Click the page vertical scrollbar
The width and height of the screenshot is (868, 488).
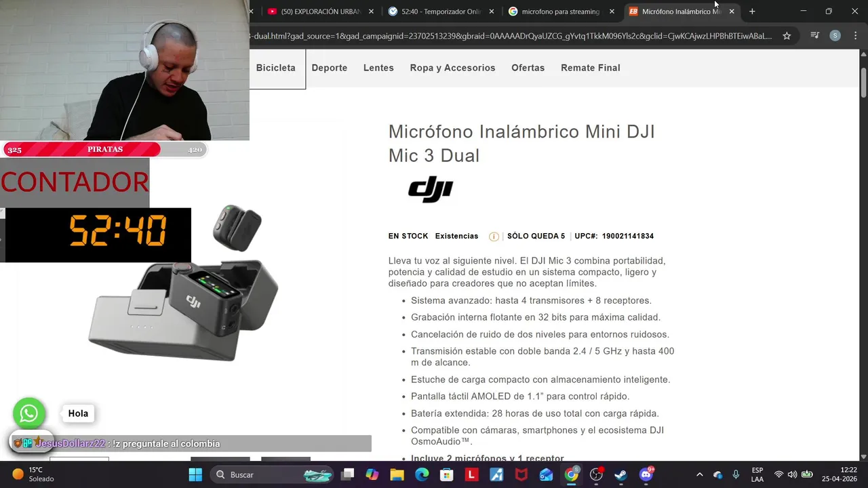[x=863, y=81]
